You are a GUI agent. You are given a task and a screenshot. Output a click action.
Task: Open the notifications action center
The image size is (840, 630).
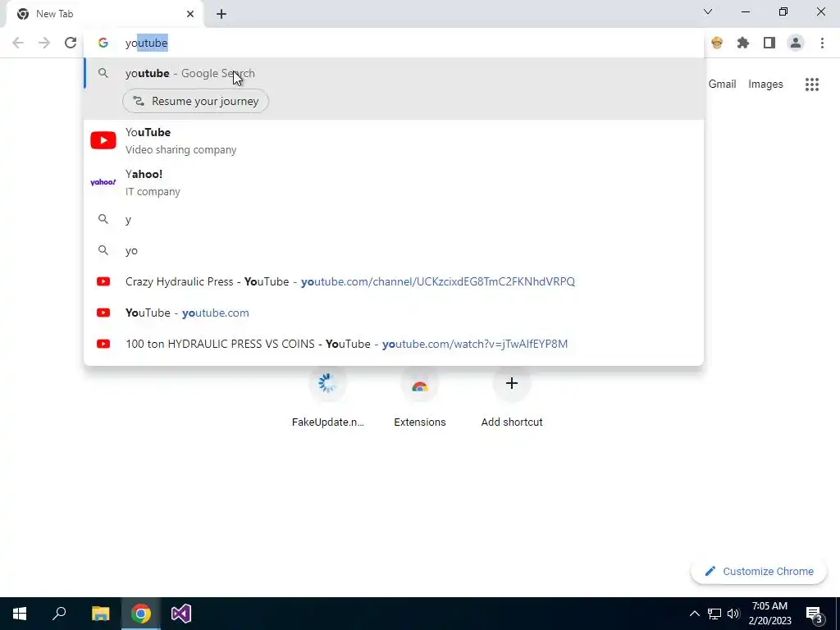coord(814,614)
